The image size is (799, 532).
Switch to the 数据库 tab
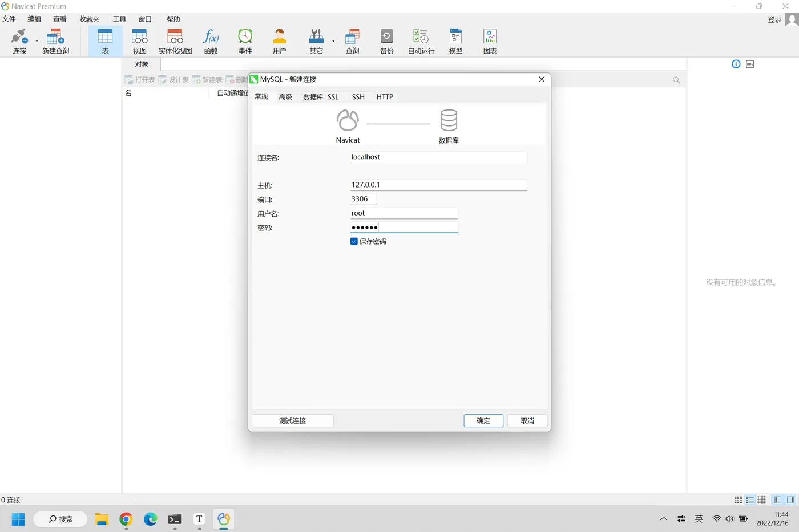click(x=313, y=97)
